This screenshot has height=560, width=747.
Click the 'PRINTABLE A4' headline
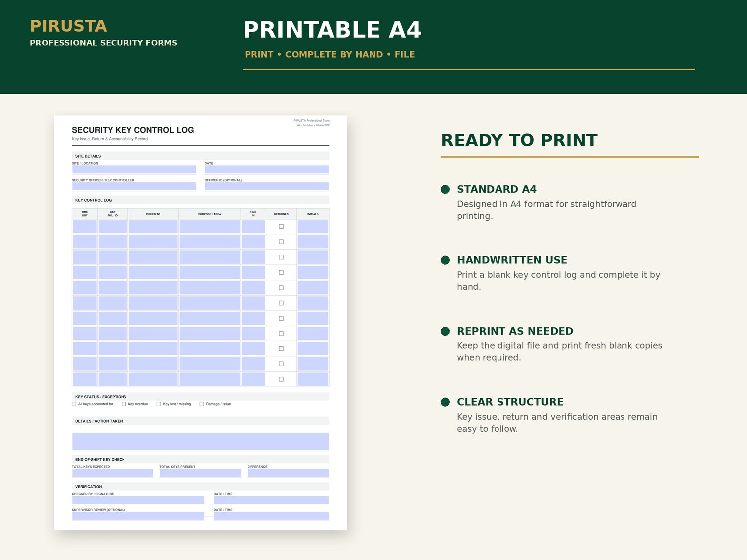coord(332,30)
